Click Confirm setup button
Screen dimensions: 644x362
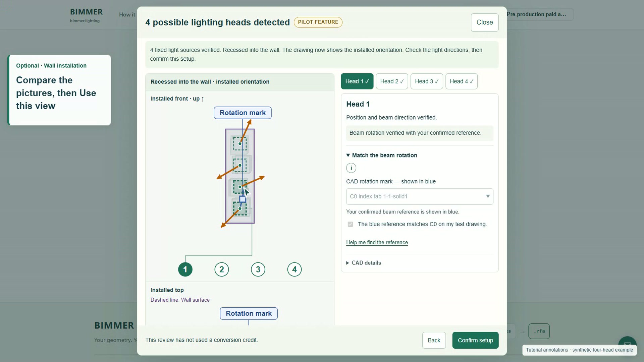point(475,340)
